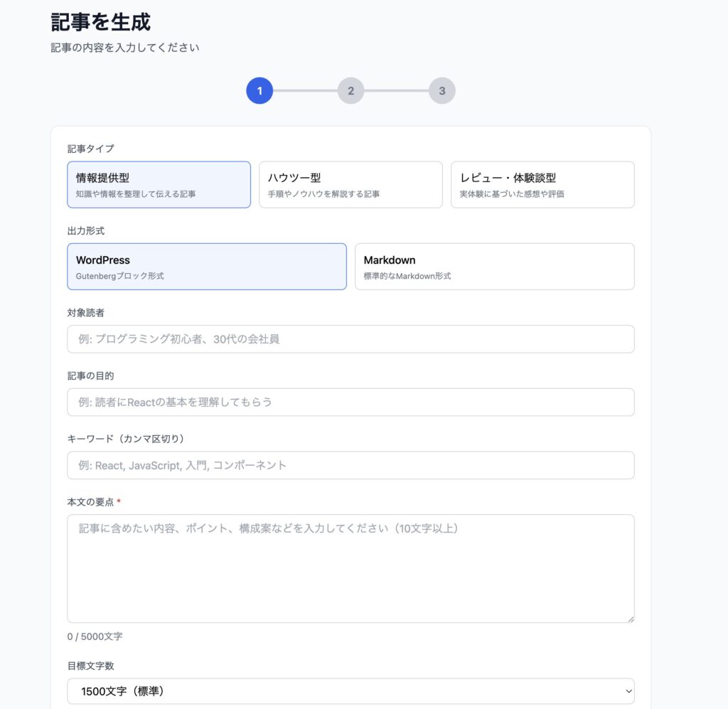Click step 3 in the progress indicator
Screen dimensions: 728x709
pyautogui.click(x=441, y=90)
